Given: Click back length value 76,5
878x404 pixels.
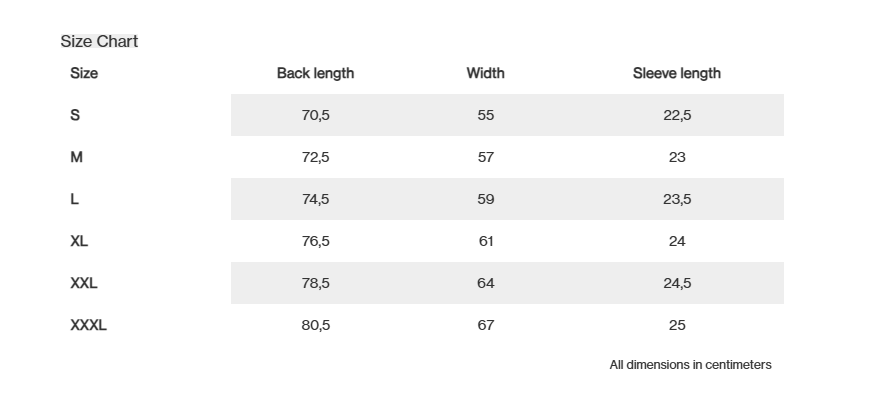Looking at the screenshot, I should coord(315,241).
